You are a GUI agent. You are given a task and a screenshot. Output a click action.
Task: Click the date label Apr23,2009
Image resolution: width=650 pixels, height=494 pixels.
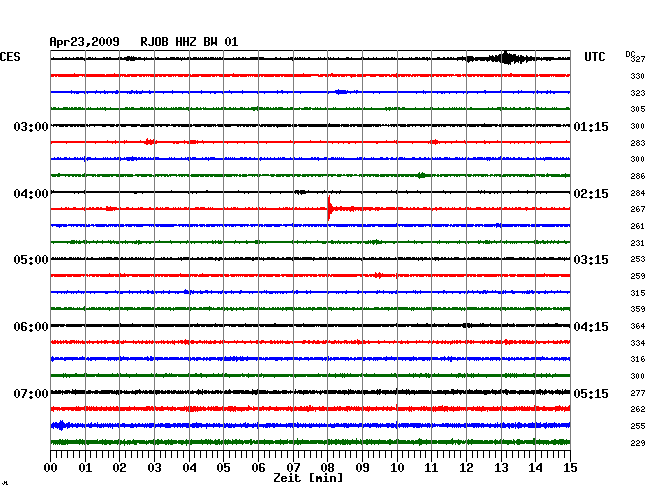(x=84, y=42)
